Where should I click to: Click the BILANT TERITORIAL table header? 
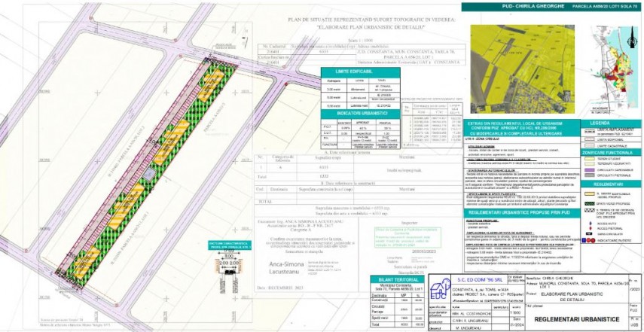(x=398, y=279)
